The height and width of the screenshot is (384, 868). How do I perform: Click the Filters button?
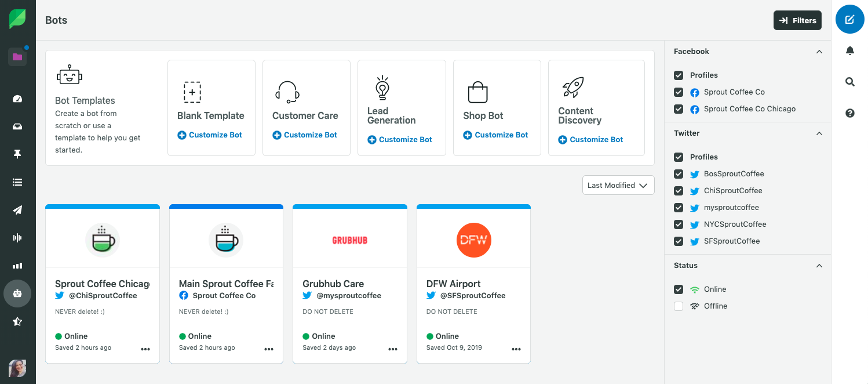(797, 20)
